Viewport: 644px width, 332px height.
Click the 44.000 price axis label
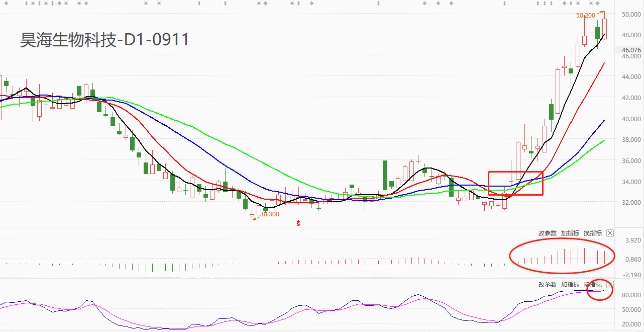(x=631, y=77)
